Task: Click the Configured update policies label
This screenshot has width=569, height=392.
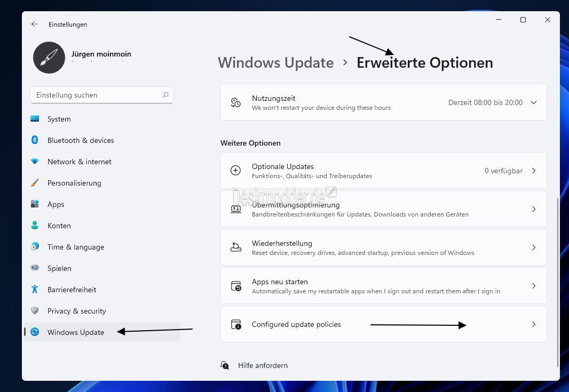Action: 296,325
